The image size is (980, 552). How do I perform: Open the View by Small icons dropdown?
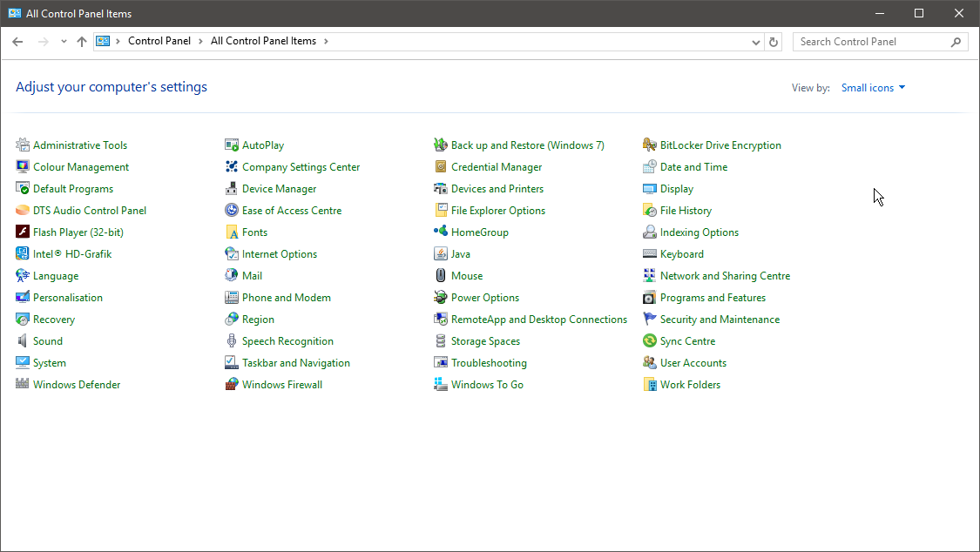coord(873,88)
